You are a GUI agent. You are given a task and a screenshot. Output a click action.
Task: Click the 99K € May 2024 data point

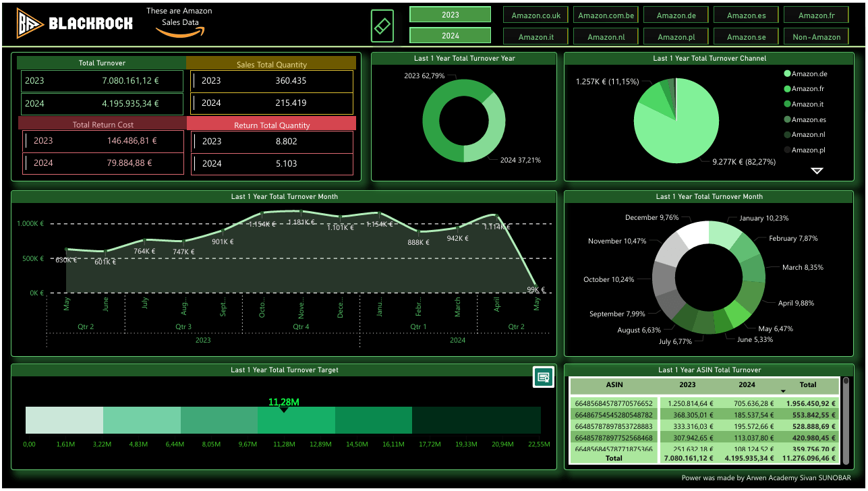pyautogui.click(x=536, y=285)
